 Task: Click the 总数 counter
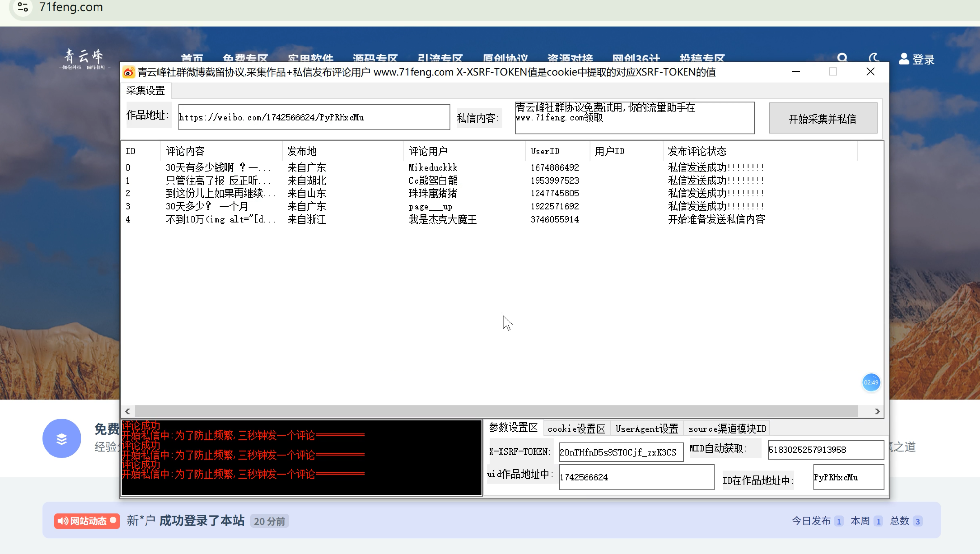tap(906, 521)
